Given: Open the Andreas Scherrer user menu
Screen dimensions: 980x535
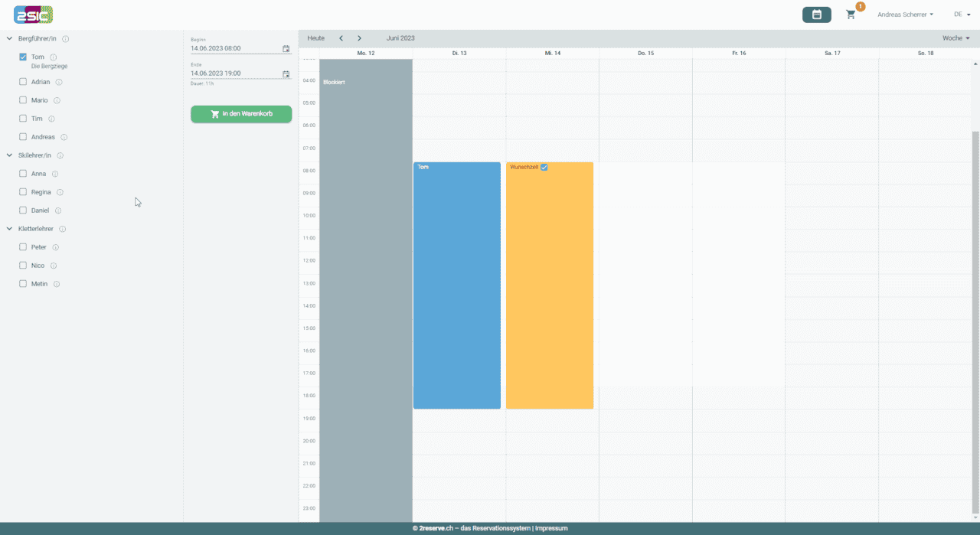Looking at the screenshot, I should pos(905,15).
